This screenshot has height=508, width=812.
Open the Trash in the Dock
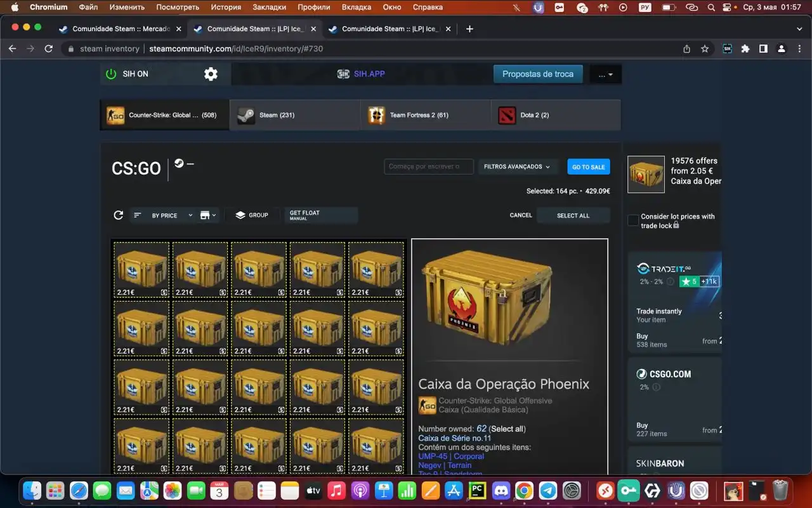[780, 490]
